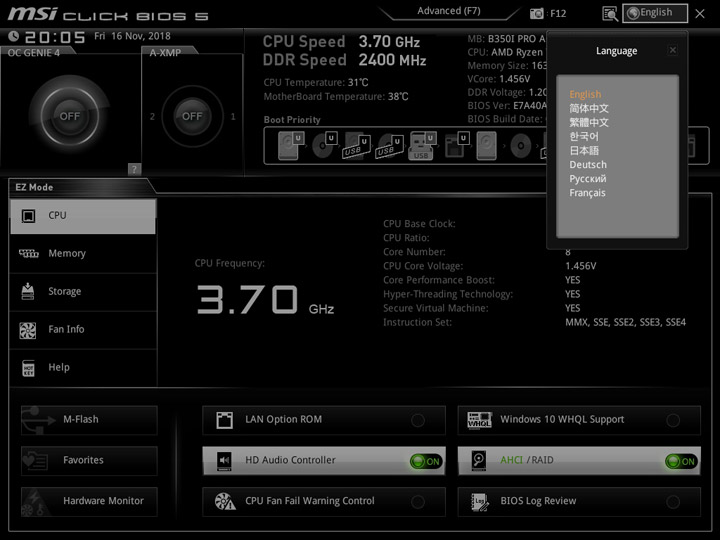Screen dimensions: 720x540
Task: Click the Help hotkey icon
Action: coord(28,368)
